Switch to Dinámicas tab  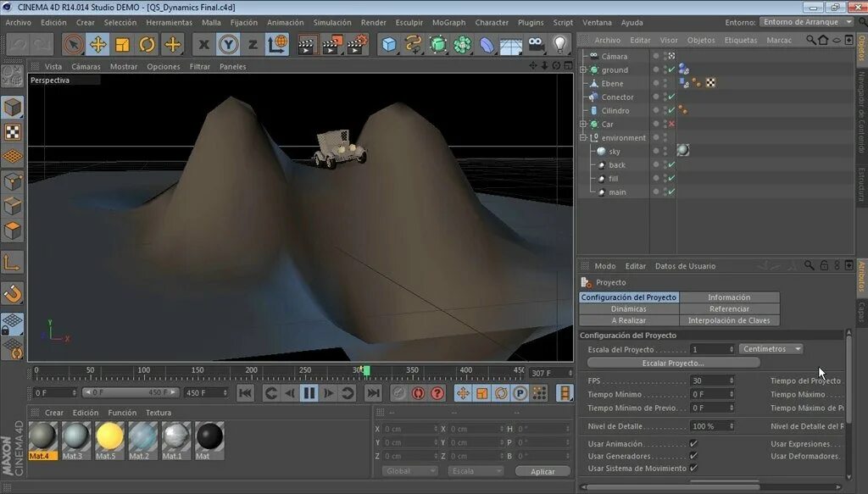click(629, 308)
